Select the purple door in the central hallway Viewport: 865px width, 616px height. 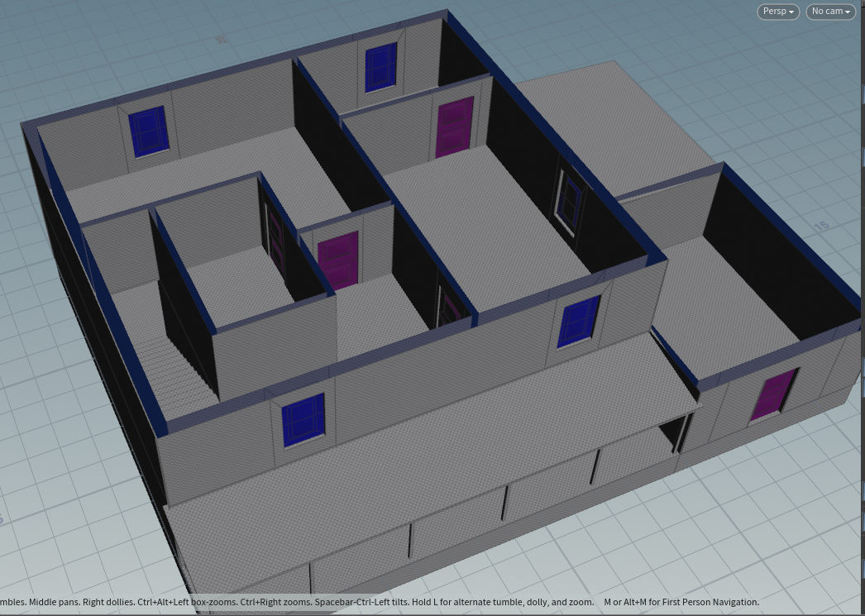[337, 258]
